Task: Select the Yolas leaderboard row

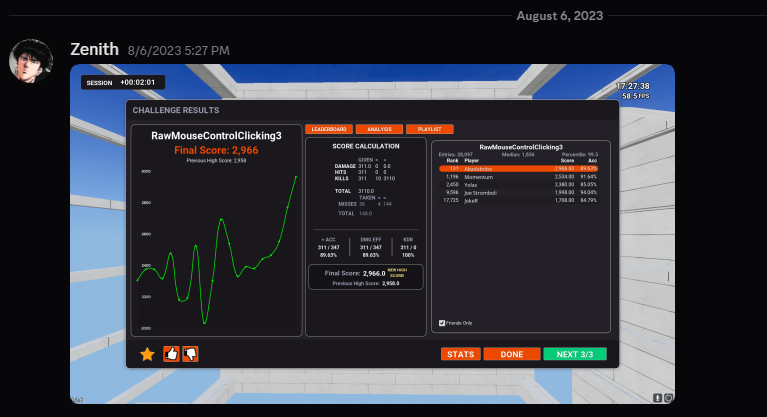Action: coord(519,185)
